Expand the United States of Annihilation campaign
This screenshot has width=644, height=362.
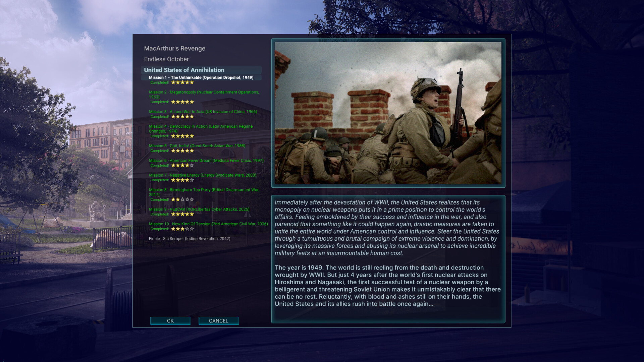point(184,70)
